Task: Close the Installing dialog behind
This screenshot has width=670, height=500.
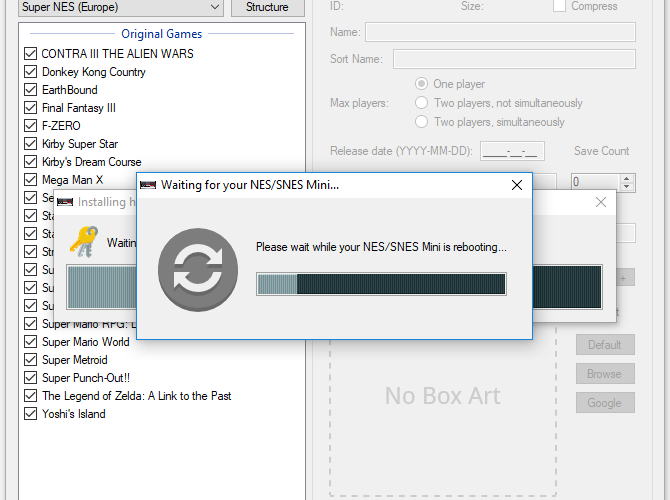Action: pyautogui.click(x=601, y=202)
